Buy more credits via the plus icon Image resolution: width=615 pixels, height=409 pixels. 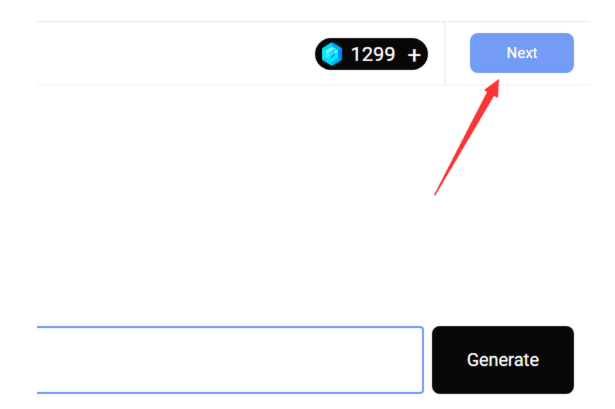click(x=414, y=56)
